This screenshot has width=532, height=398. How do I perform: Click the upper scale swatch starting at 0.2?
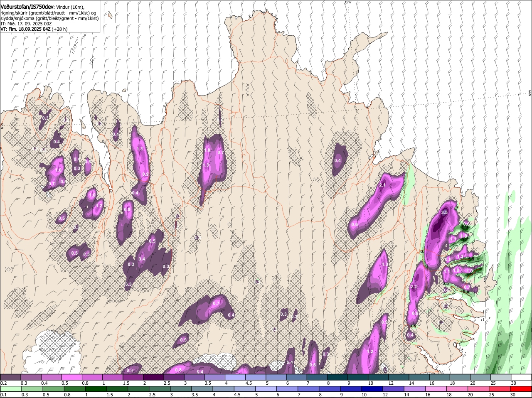[10, 377]
